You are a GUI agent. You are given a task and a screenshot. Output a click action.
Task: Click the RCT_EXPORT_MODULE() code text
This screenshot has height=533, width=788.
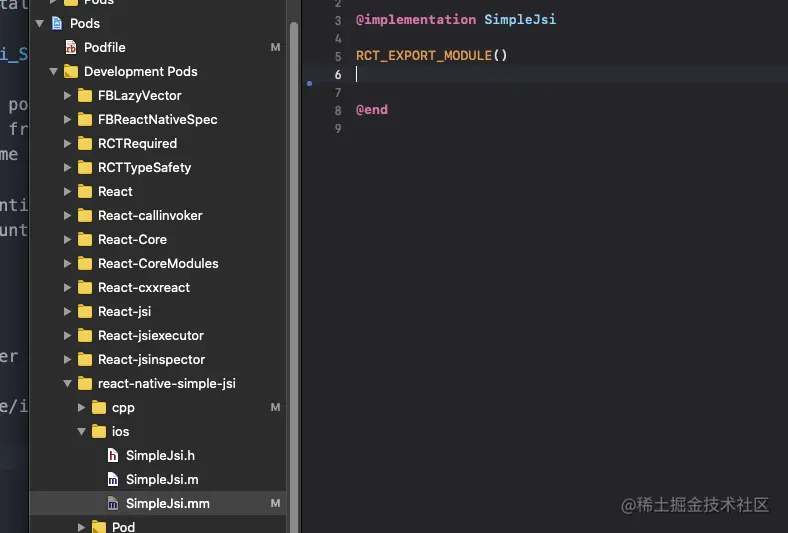(x=432, y=55)
